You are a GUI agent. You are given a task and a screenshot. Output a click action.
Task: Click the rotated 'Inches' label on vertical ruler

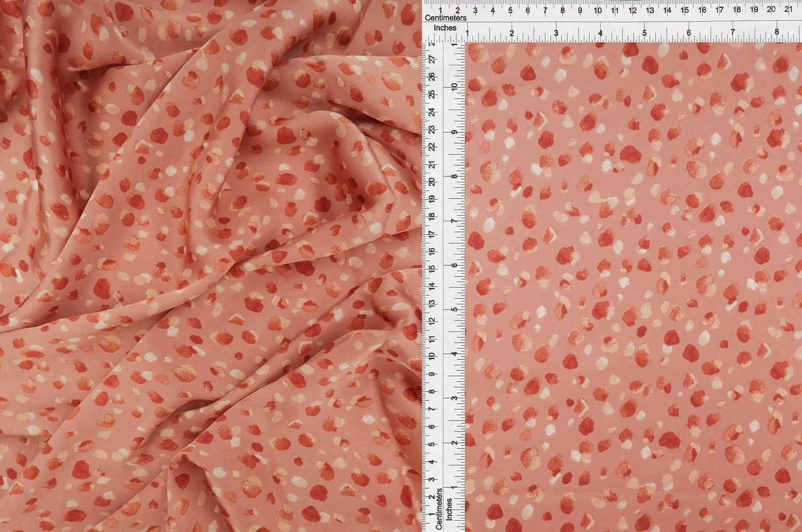coord(449,510)
